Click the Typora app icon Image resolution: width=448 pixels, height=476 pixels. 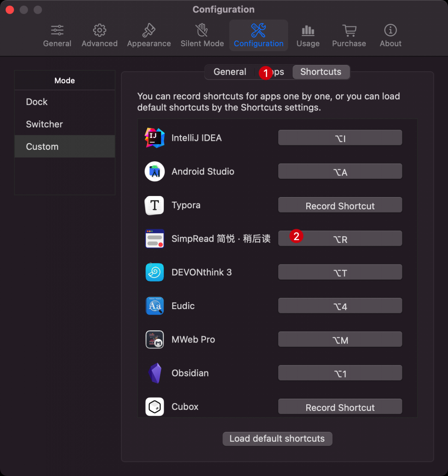pos(154,205)
